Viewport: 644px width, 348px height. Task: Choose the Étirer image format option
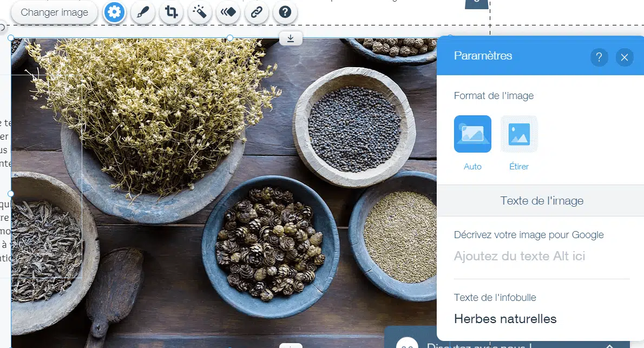point(519,134)
